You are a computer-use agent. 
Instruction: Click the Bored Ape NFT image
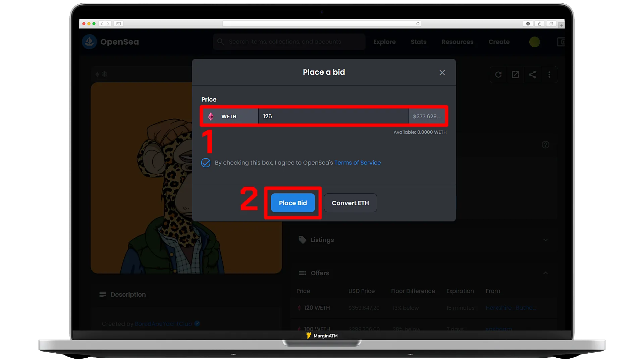pyautogui.click(x=186, y=178)
